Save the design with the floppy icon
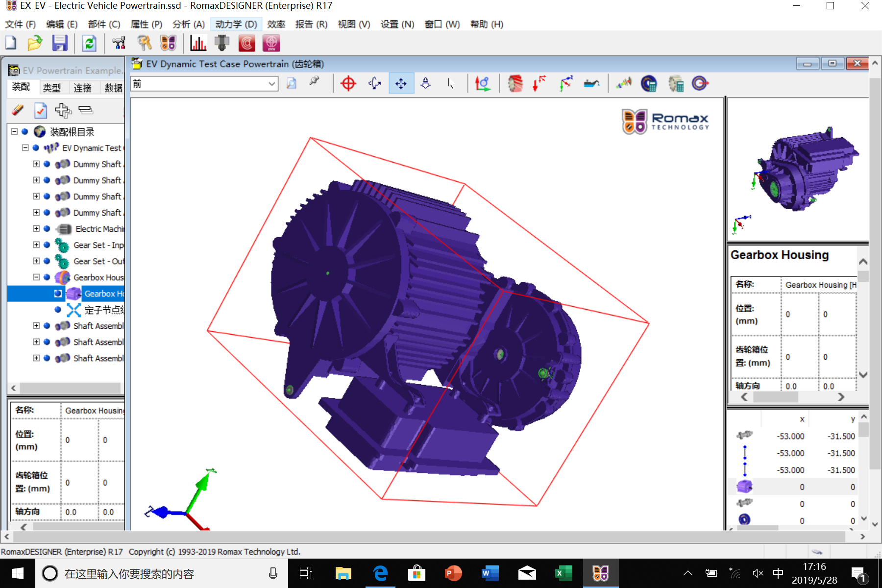This screenshot has width=882, height=588. (x=60, y=44)
